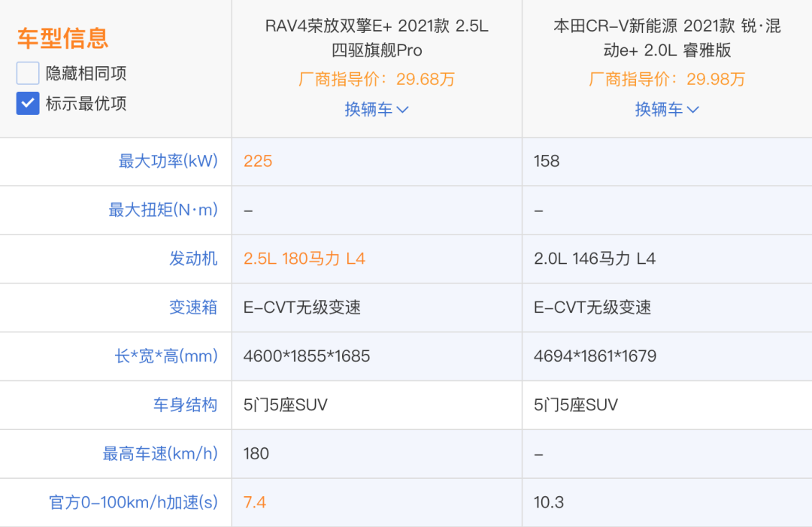The image size is (812, 527).
Task: Click the 车型信息 section heading
Action: point(62,38)
